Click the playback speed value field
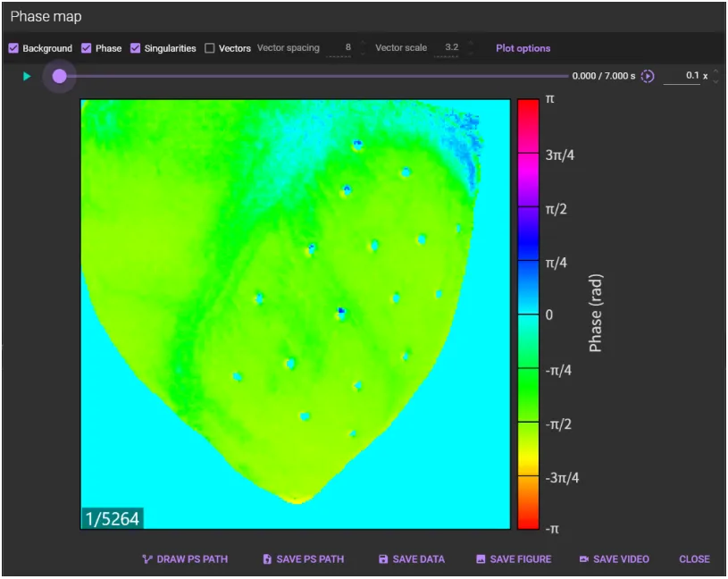 coord(686,76)
